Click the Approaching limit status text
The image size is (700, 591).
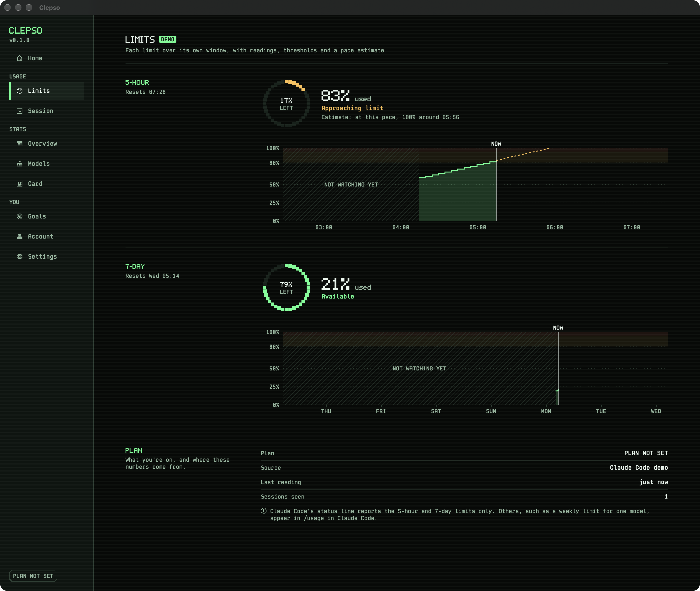[352, 108]
